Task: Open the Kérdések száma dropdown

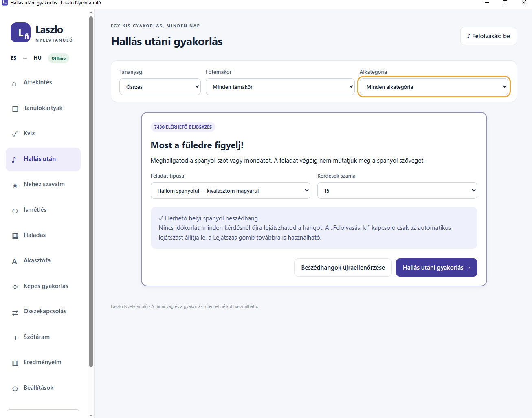Action: tap(397, 191)
